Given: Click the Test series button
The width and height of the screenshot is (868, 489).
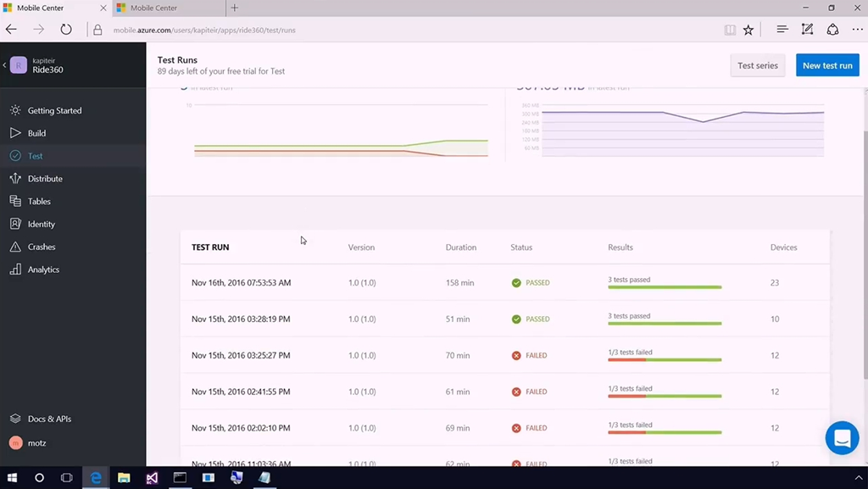Looking at the screenshot, I should 757,65.
